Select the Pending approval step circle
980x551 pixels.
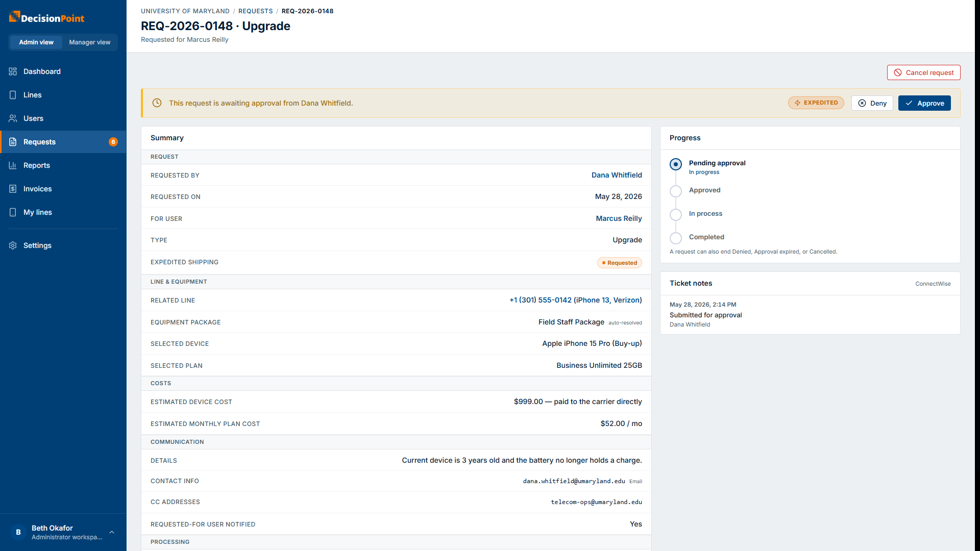pyautogui.click(x=676, y=164)
